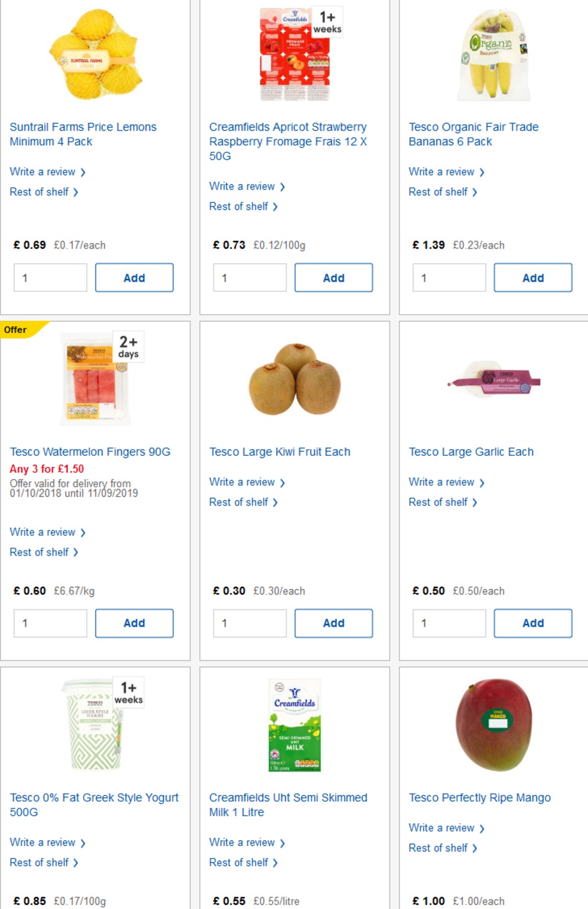Expand Rest of shelf under the bananas
Image resolution: width=588 pixels, height=909 pixels.
click(x=439, y=192)
